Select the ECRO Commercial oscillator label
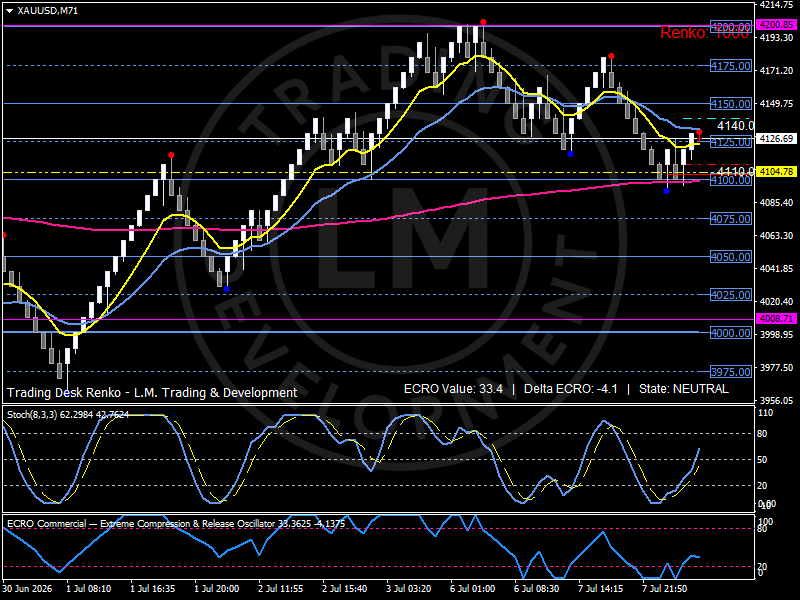This screenshot has height=600, width=800. [x=176, y=523]
